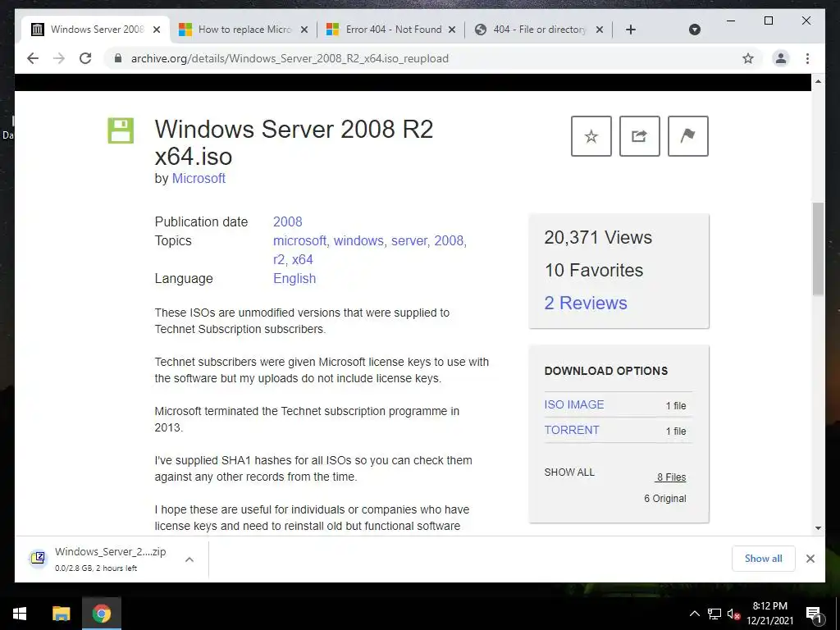Switch to the 404 - File or directory tab
This screenshot has height=630, width=840.
(x=538, y=30)
